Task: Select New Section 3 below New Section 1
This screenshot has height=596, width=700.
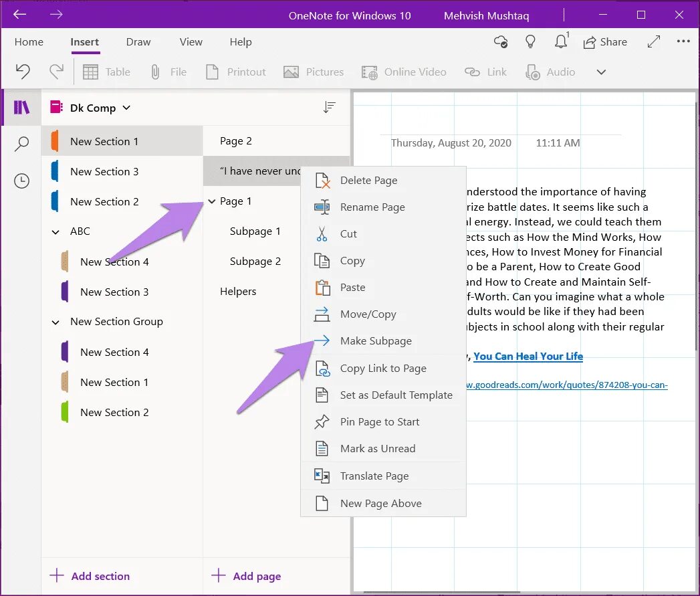Action: [x=122, y=171]
